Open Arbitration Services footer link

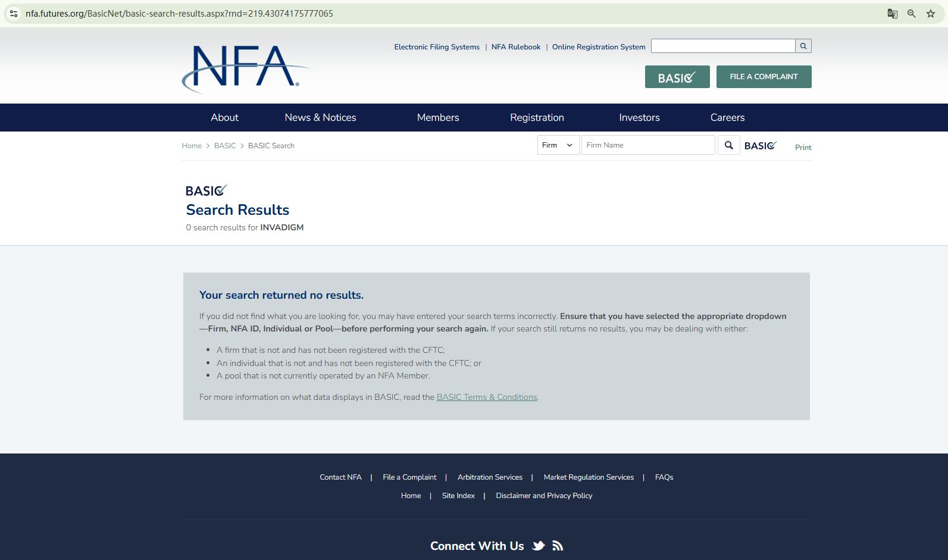pos(490,477)
